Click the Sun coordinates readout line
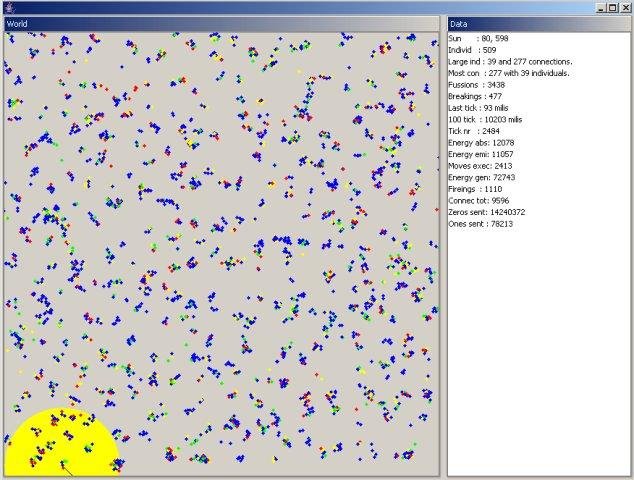This screenshot has width=634, height=480. pos(478,38)
